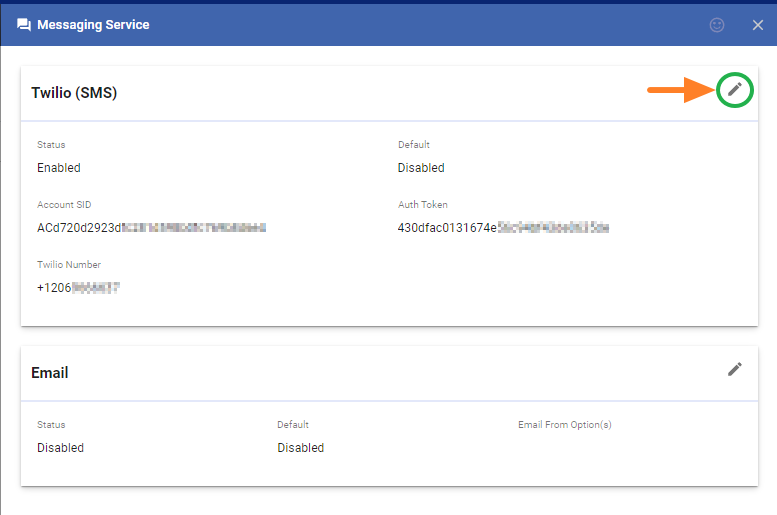The height and width of the screenshot is (515, 777).
Task: Select the Email Default value Disabled
Action: click(x=300, y=448)
